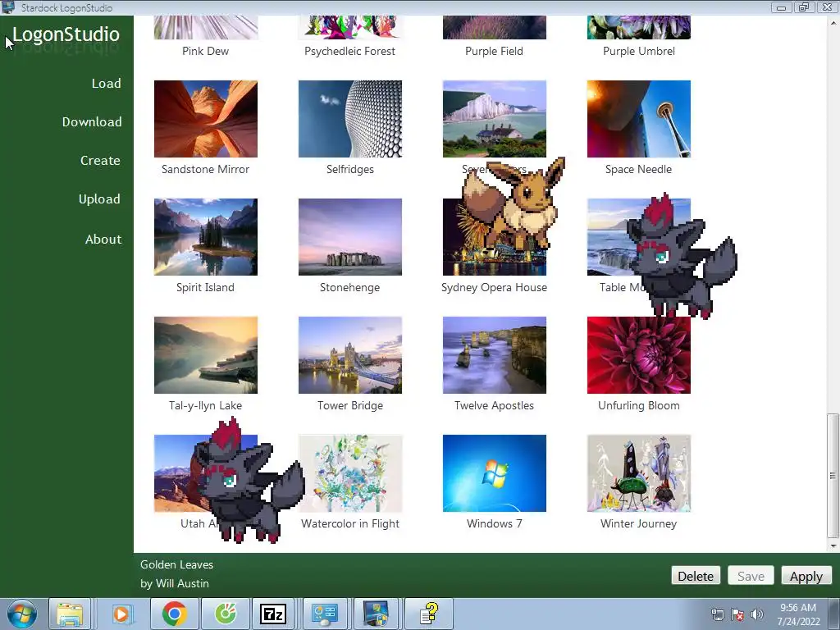Select the Twelve Apostles thumbnail

coord(495,355)
